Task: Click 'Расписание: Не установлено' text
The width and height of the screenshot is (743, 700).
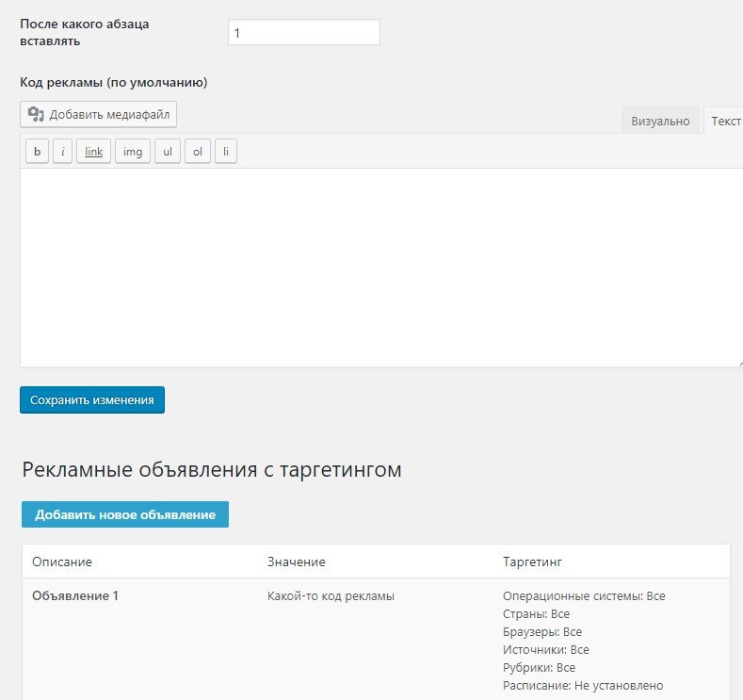Action: coord(583,685)
